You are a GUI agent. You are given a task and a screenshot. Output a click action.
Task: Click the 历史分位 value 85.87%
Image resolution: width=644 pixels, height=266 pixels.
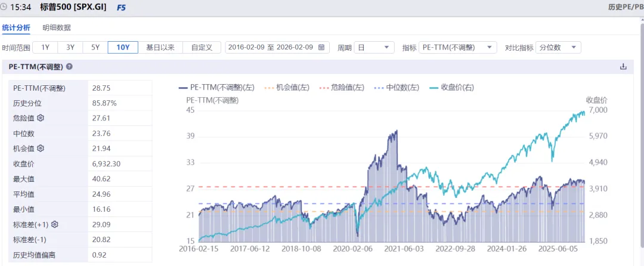(x=105, y=103)
